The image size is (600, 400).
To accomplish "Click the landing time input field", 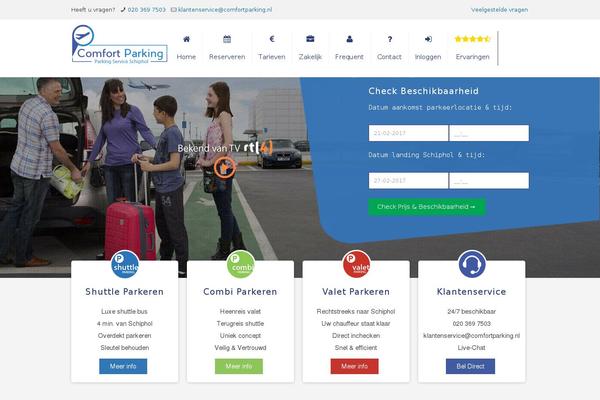I will [x=489, y=181].
